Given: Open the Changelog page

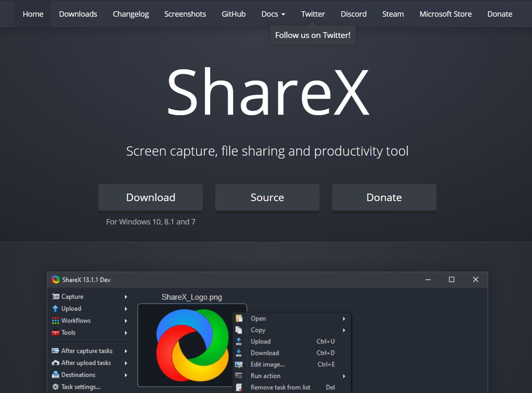Looking at the screenshot, I should (x=131, y=14).
